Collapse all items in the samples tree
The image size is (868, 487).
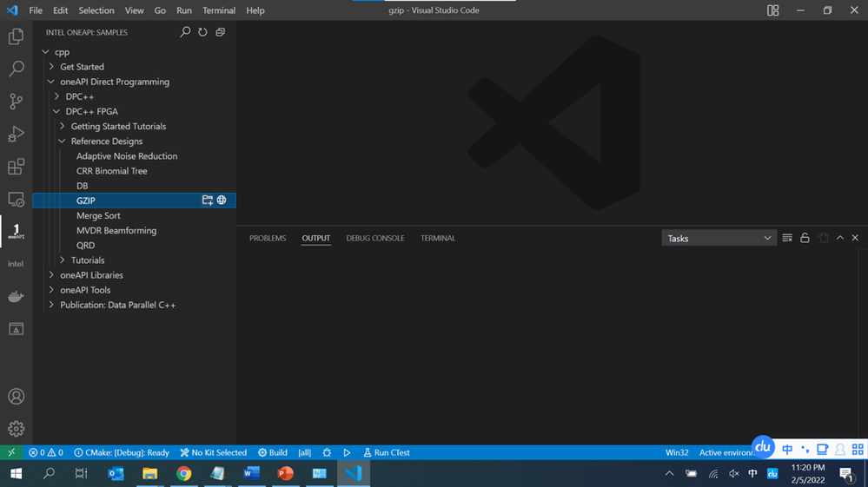(x=221, y=32)
